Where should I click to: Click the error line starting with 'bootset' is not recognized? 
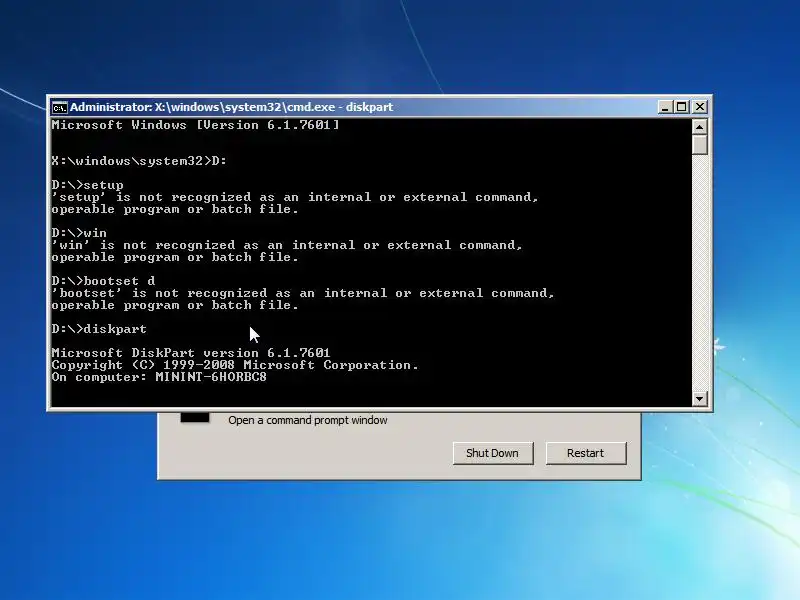[x=303, y=293]
